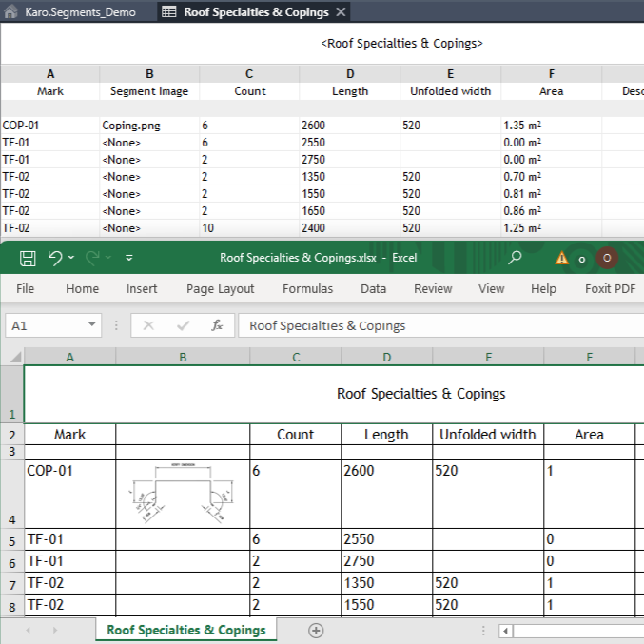The width and height of the screenshot is (644, 644).
Task: Click the Unfolded width header in Revit schedule
Action: (451, 91)
